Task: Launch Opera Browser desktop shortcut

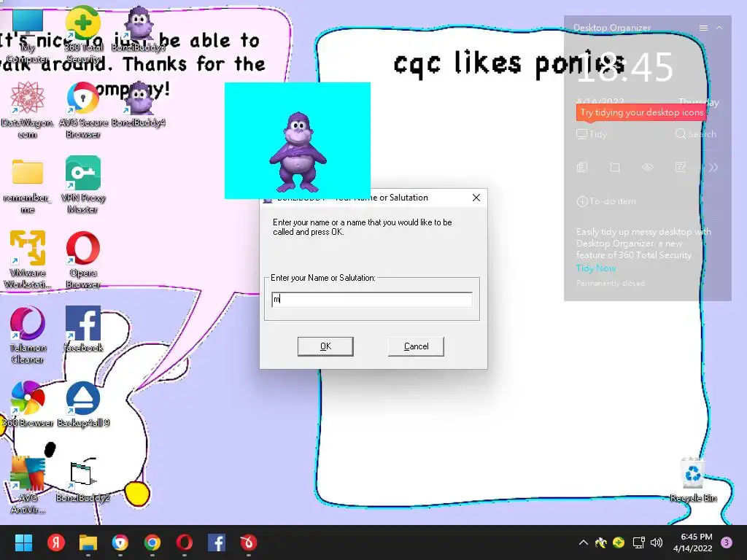Action: tap(83, 260)
